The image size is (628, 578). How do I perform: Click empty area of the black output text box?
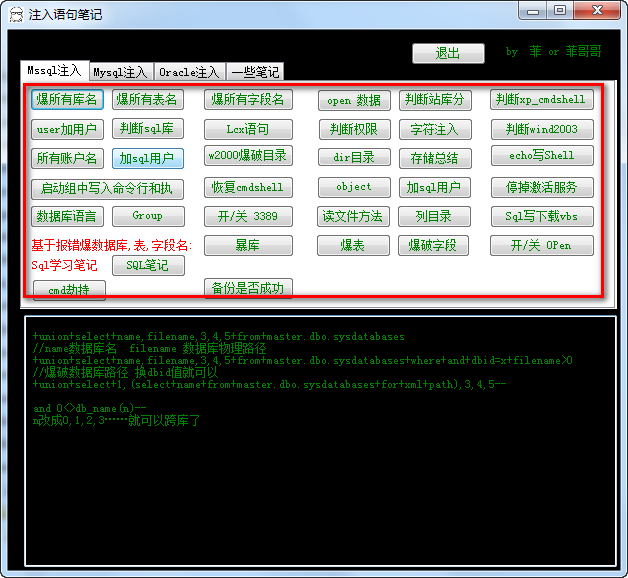[x=320, y=497]
